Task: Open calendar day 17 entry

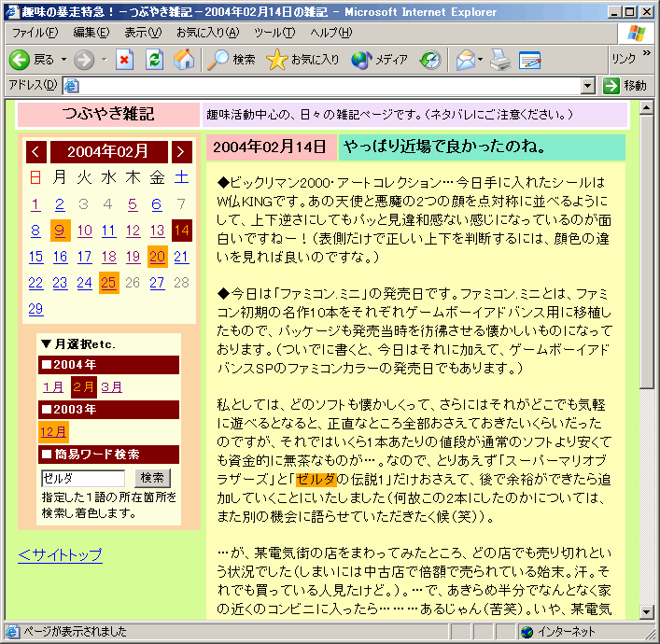Action: pos(84,257)
